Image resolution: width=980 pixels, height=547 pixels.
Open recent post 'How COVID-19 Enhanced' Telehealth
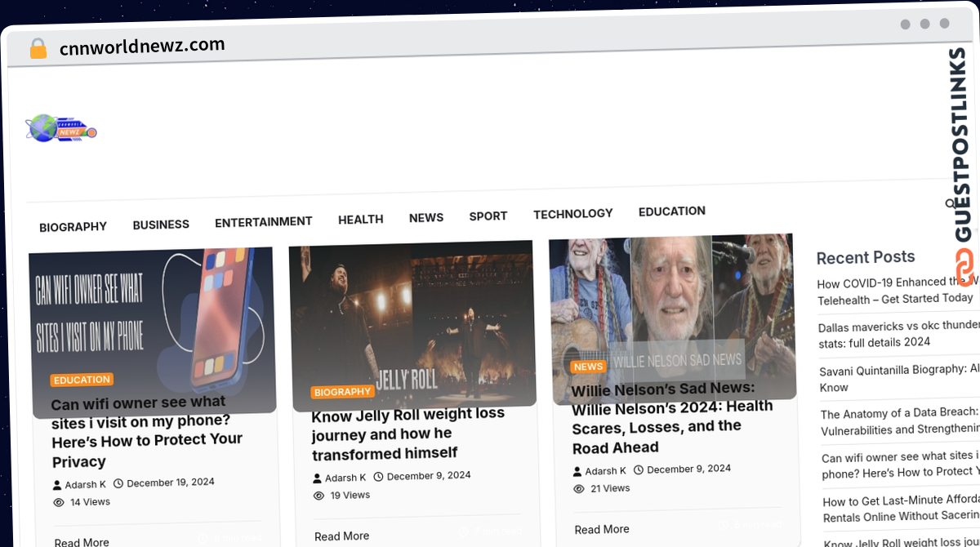click(898, 291)
